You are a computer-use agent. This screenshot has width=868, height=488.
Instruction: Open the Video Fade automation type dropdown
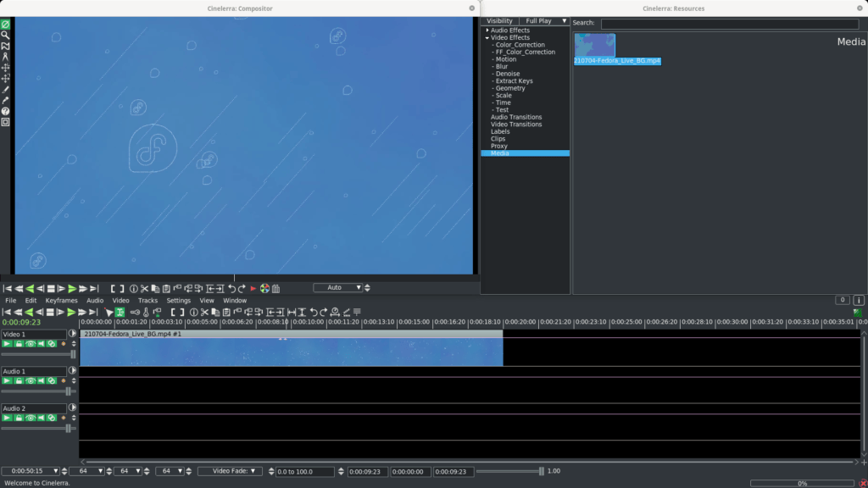[230, 471]
